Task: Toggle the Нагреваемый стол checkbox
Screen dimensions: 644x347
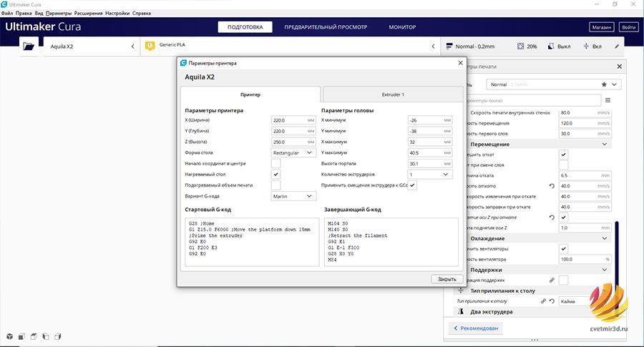Action: (276, 174)
